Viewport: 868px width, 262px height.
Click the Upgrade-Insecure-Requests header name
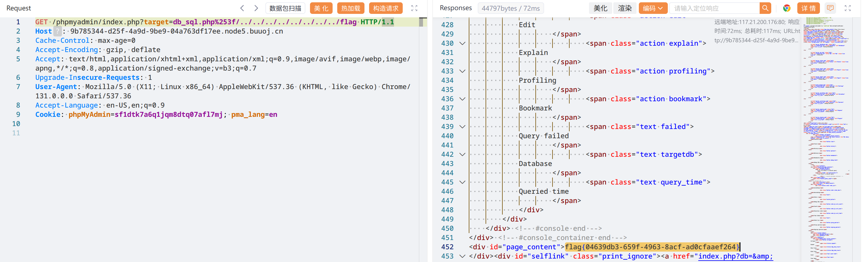point(87,78)
